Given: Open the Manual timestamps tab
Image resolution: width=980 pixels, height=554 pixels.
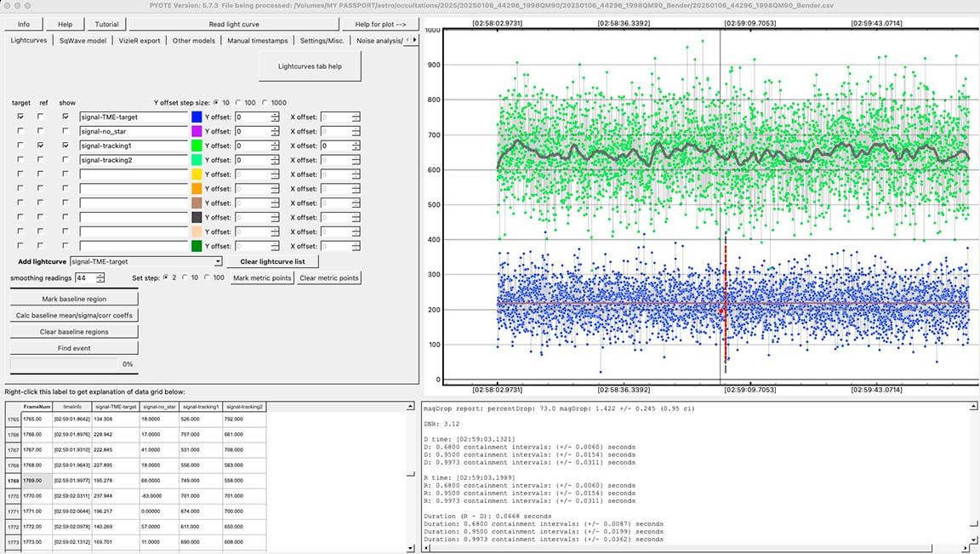Looking at the screenshot, I should (258, 41).
